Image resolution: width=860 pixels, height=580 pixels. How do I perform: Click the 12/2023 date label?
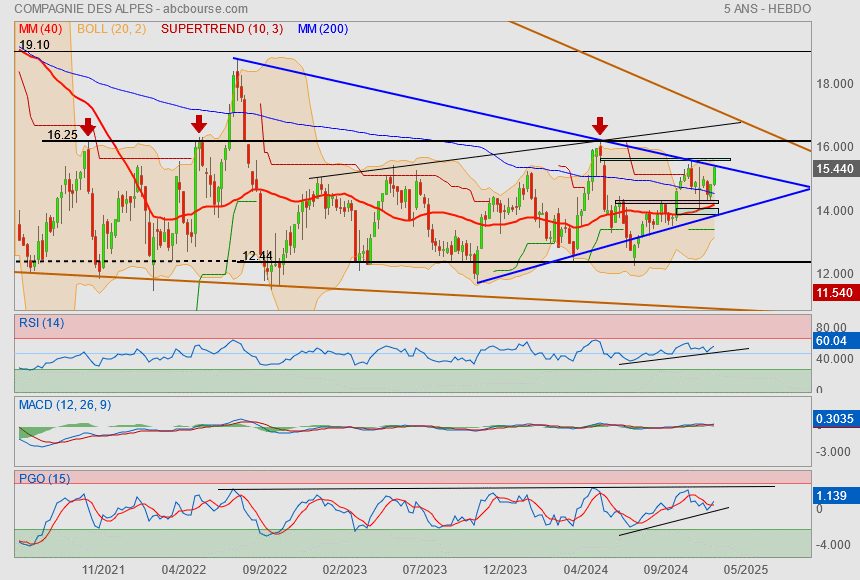pos(505,570)
